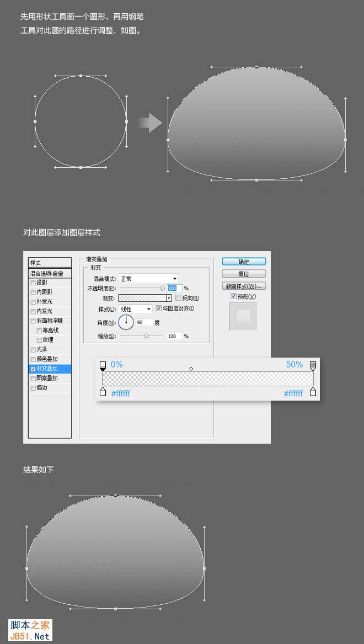This screenshot has width=364, height=644.
Task: Open the gradient picker dropdown arrow
Action: 169,298
